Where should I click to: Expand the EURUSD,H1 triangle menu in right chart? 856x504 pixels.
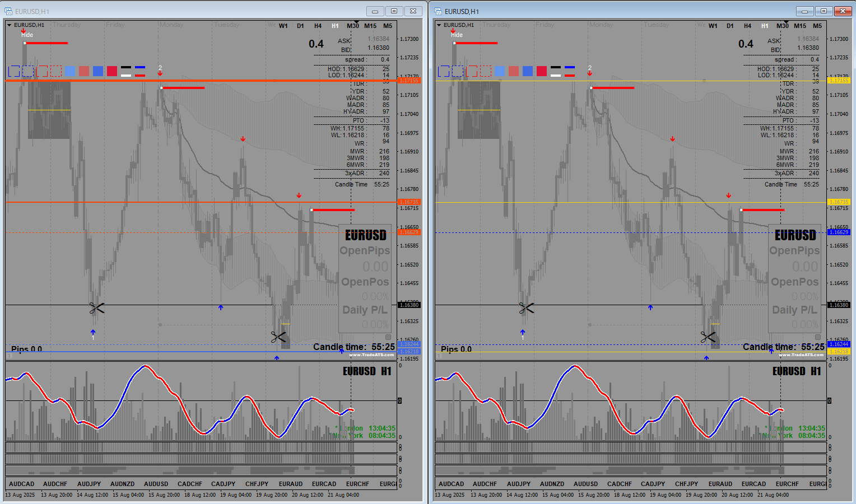(439, 25)
